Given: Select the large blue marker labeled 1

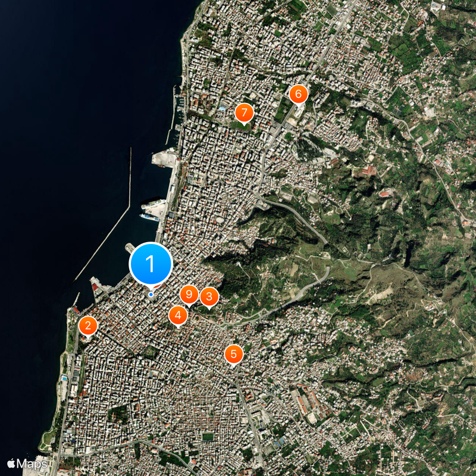Looking at the screenshot, I should tap(151, 264).
